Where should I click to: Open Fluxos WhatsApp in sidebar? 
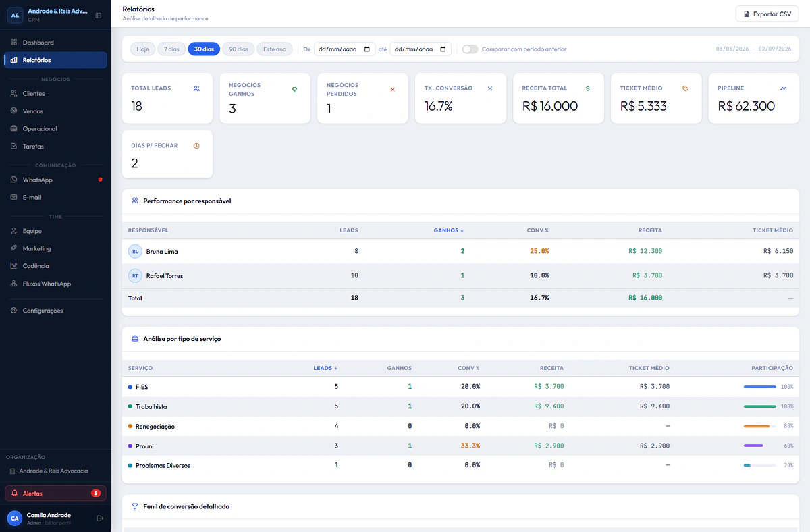55,284
